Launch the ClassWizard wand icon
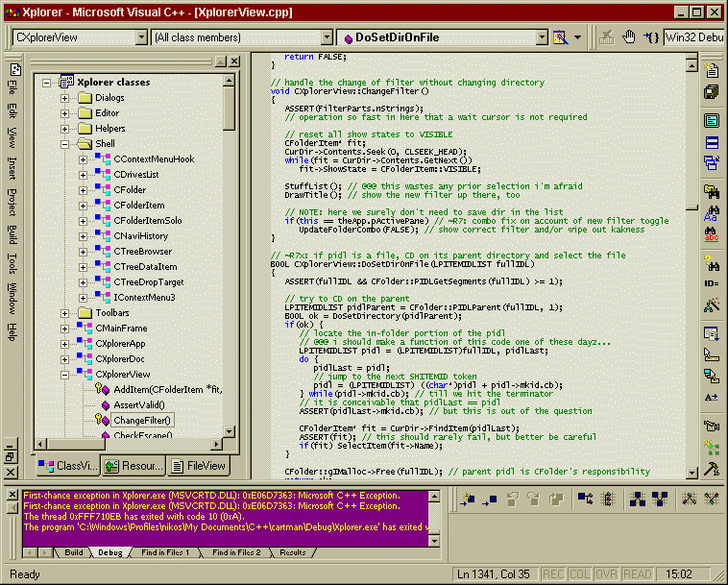This screenshot has height=585, width=728. [x=712, y=305]
